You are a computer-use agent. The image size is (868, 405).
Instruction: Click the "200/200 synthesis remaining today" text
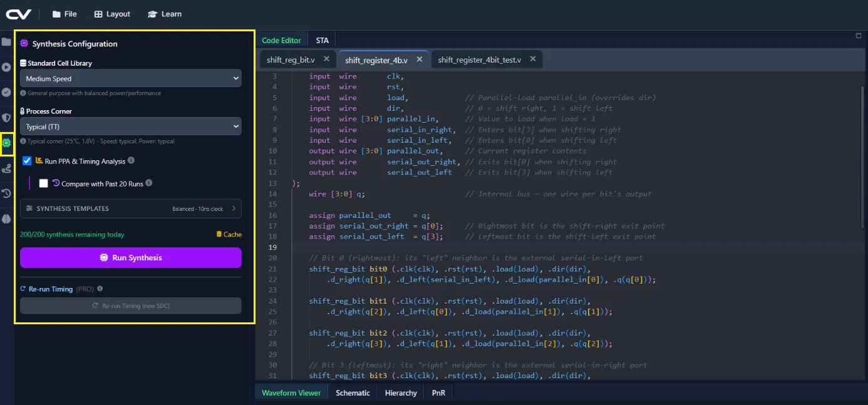[72, 235]
